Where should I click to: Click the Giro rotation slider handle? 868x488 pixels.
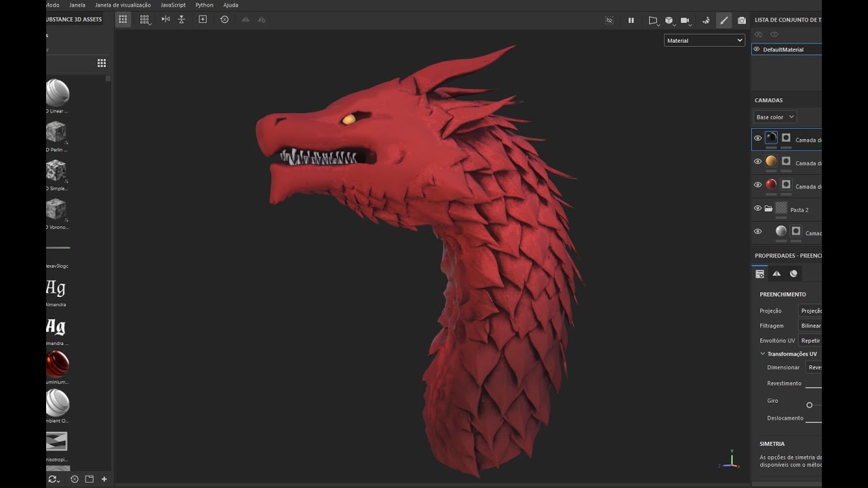809,405
